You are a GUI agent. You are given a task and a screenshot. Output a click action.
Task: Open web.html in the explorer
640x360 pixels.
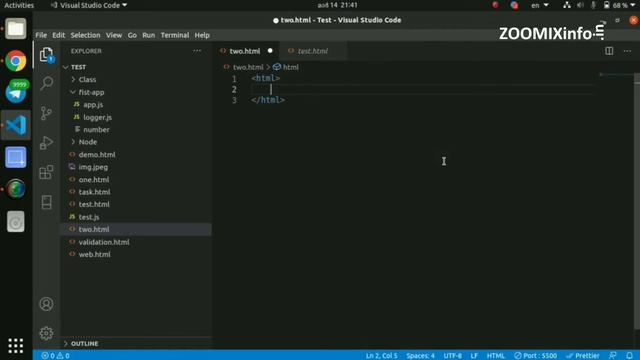(x=94, y=254)
